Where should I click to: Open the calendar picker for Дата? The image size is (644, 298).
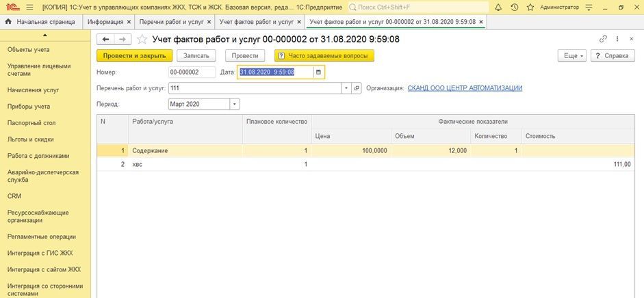[318, 72]
